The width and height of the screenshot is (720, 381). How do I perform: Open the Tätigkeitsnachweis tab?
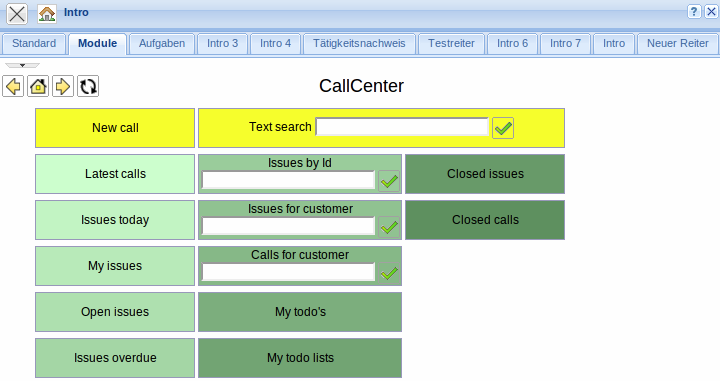(x=359, y=44)
